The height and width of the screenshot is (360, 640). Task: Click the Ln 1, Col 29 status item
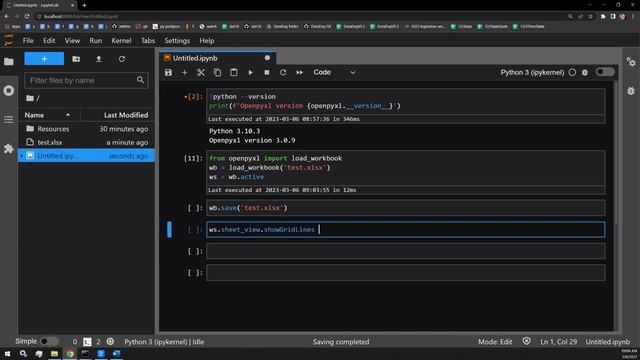(x=558, y=342)
